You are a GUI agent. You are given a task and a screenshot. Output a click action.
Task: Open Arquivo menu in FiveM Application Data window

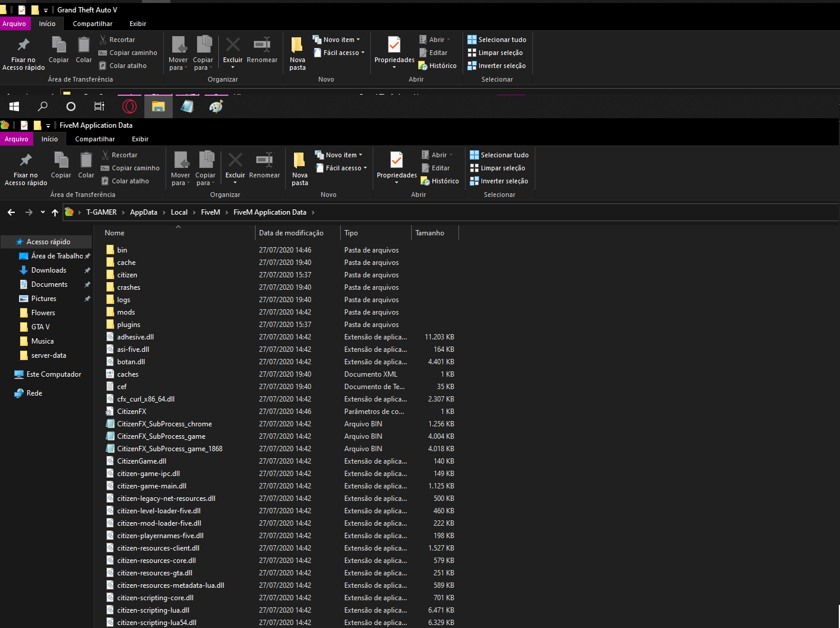[17, 139]
